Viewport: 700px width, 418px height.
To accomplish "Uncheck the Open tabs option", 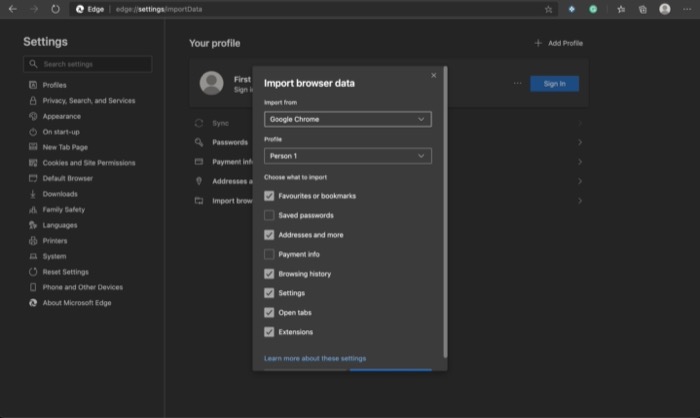I will (269, 312).
